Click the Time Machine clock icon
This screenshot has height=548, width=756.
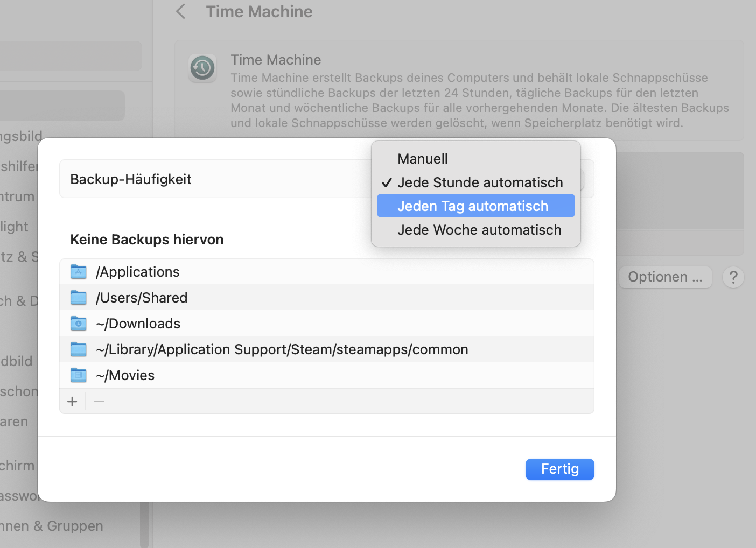tap(202, 68)
